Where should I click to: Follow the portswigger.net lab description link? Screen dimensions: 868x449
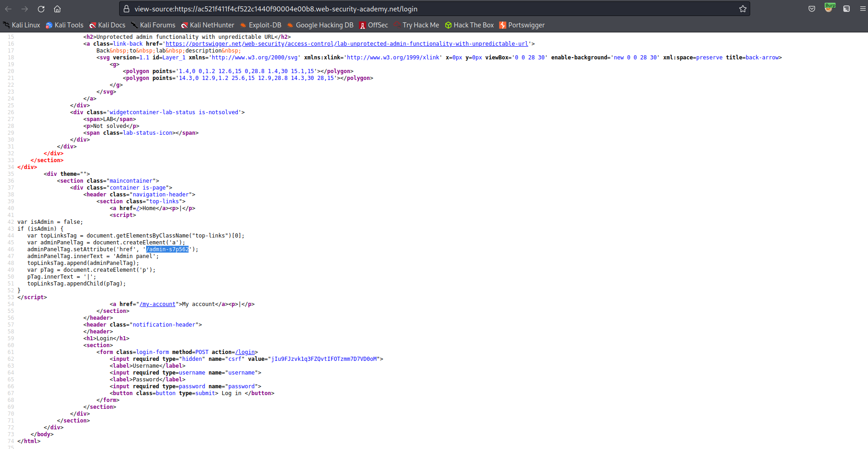pos(347,44)
